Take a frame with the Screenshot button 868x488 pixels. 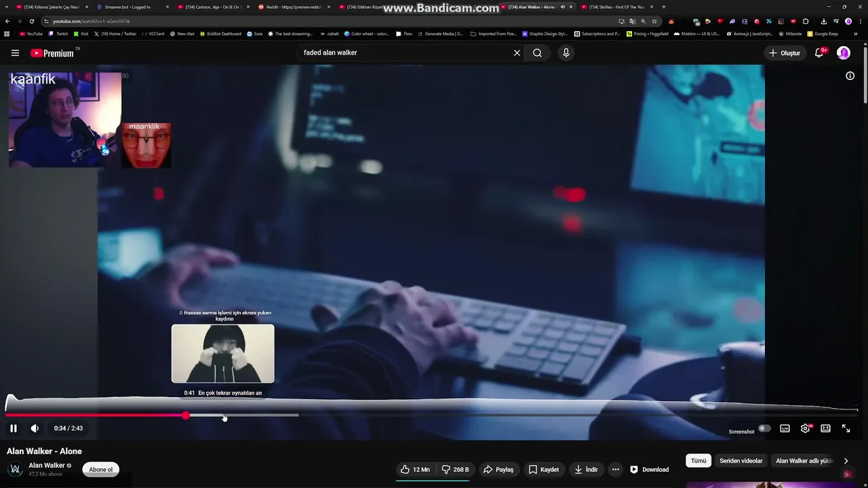pos(741,432)
